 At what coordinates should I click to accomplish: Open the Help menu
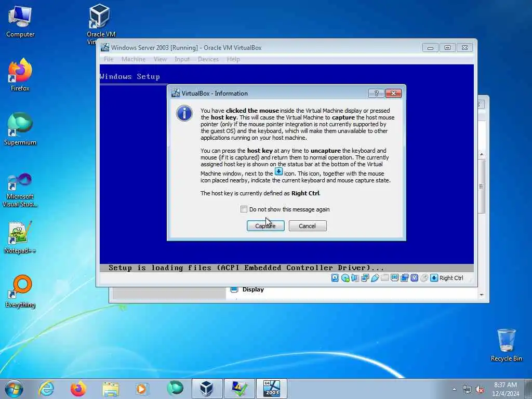click(x=233, y=59)
